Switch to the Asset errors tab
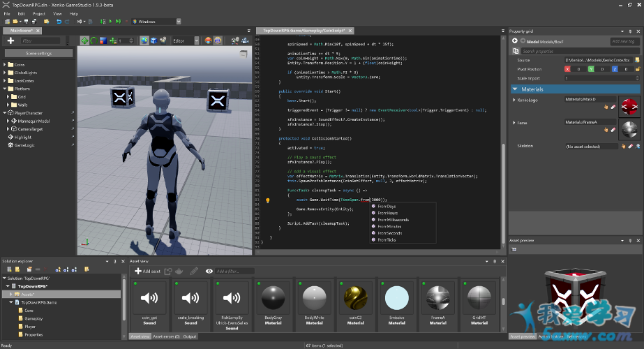Viewport: 644px width, 349px height. click(x=166, y=336)
